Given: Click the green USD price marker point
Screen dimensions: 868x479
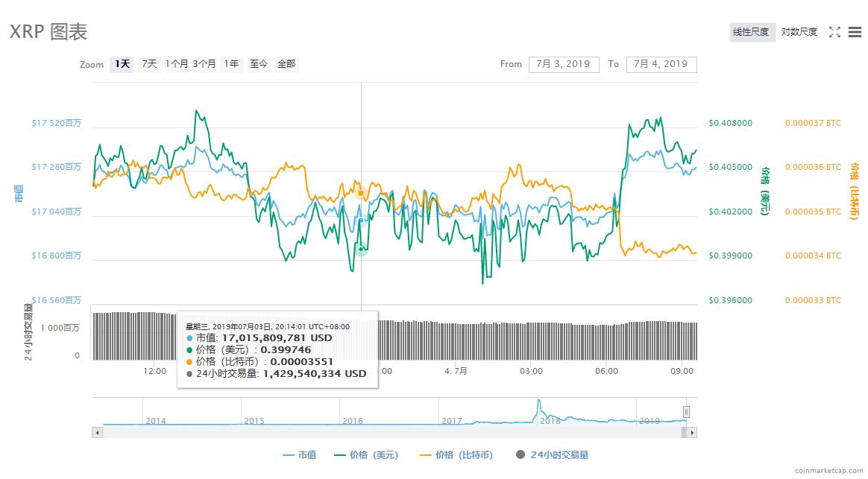Looking at the screenshot, I should point(361,250).
